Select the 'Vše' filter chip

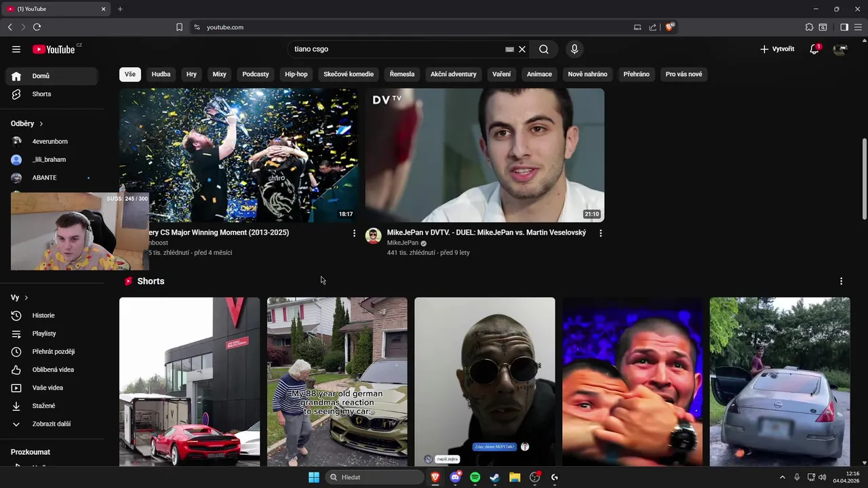(x=130, y=74)
